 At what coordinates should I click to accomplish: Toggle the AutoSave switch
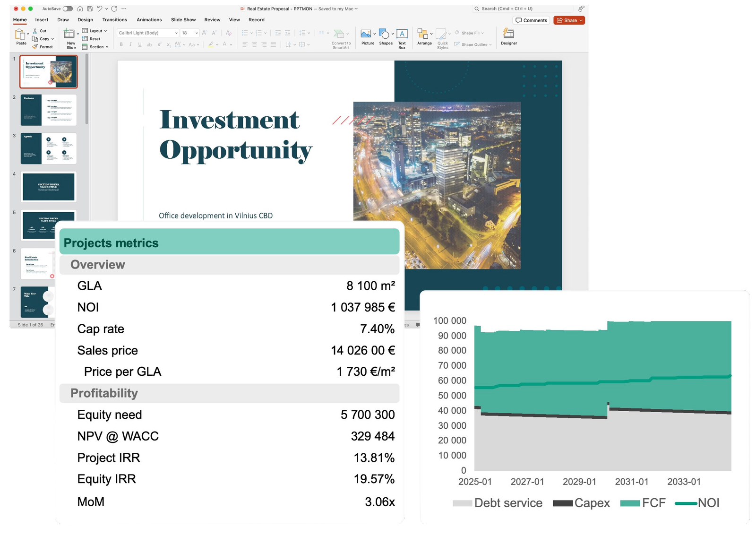(68, 9)
